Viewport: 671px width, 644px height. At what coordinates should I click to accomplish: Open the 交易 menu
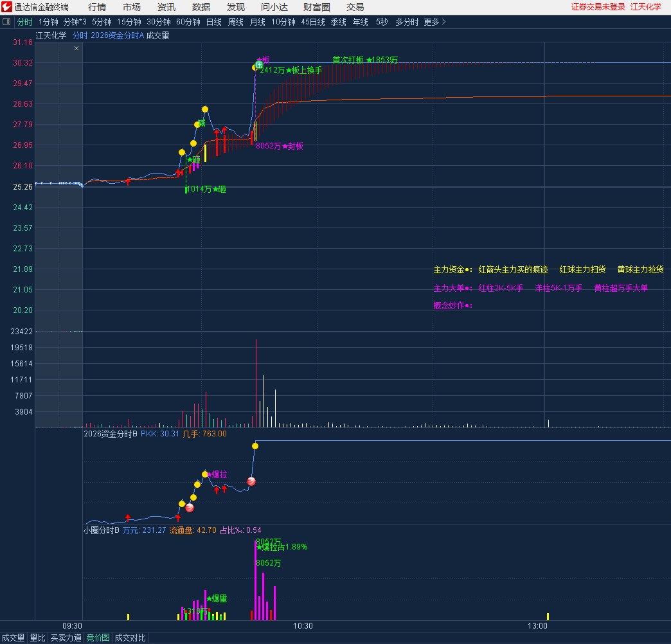click(x=355, y=7)
